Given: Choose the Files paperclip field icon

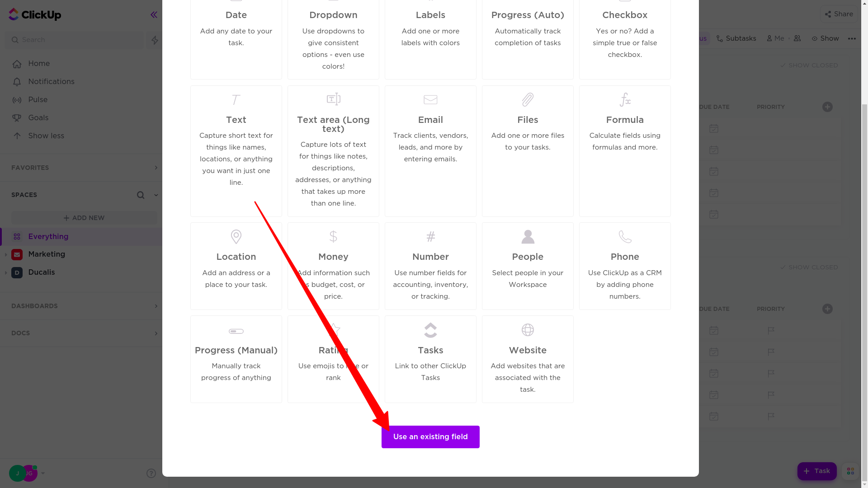Looking at the screenshot, I should click(x=528, y=99).
